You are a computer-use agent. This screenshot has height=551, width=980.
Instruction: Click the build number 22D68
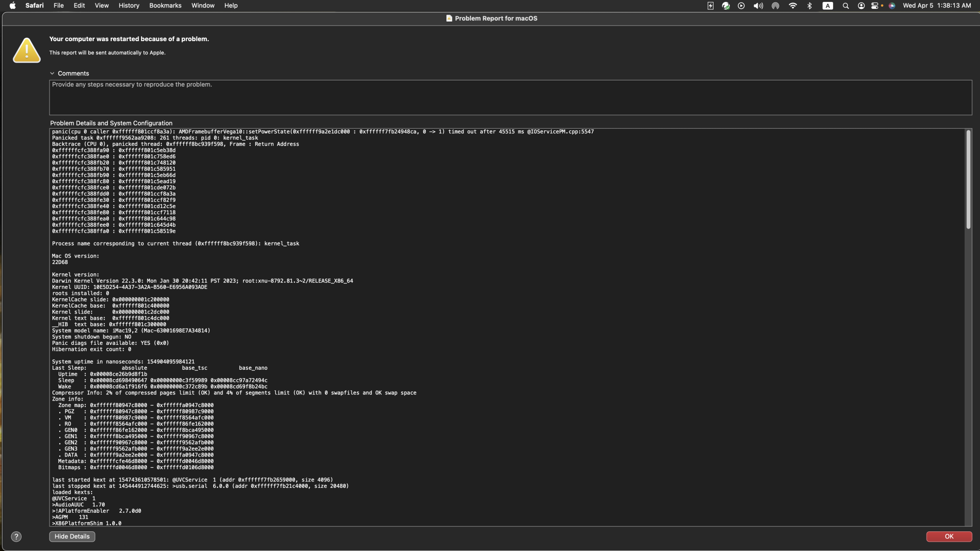click(60, 262)
